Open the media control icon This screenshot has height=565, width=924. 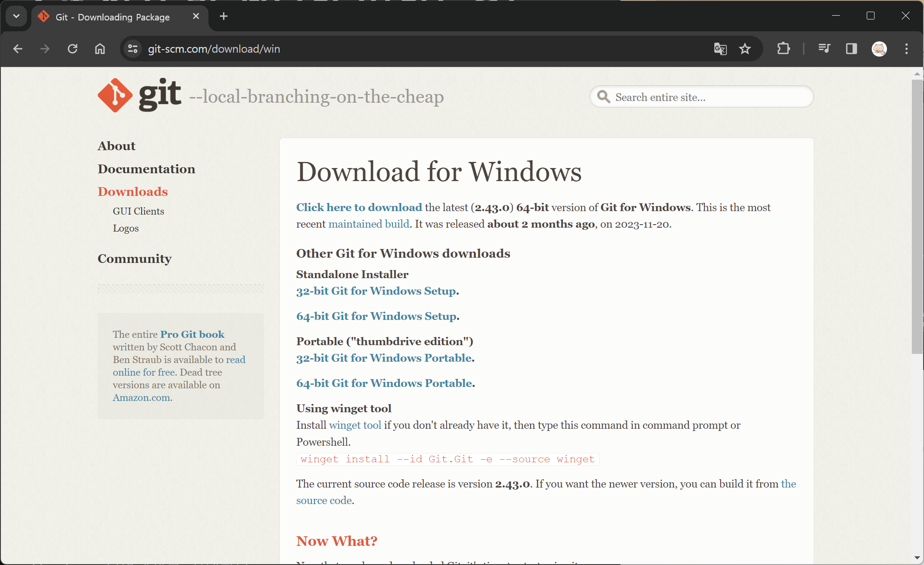[x=824, y=49]
